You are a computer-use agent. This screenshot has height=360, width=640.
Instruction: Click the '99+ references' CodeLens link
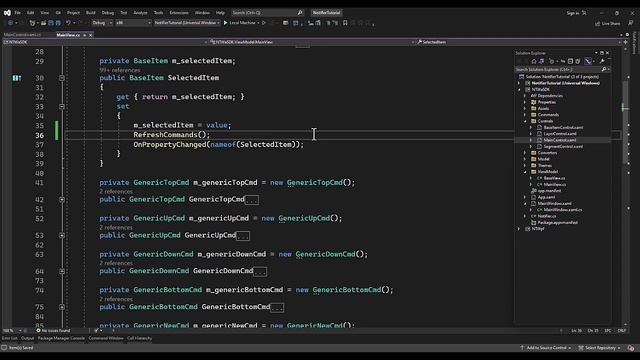(x=120, y=70)
